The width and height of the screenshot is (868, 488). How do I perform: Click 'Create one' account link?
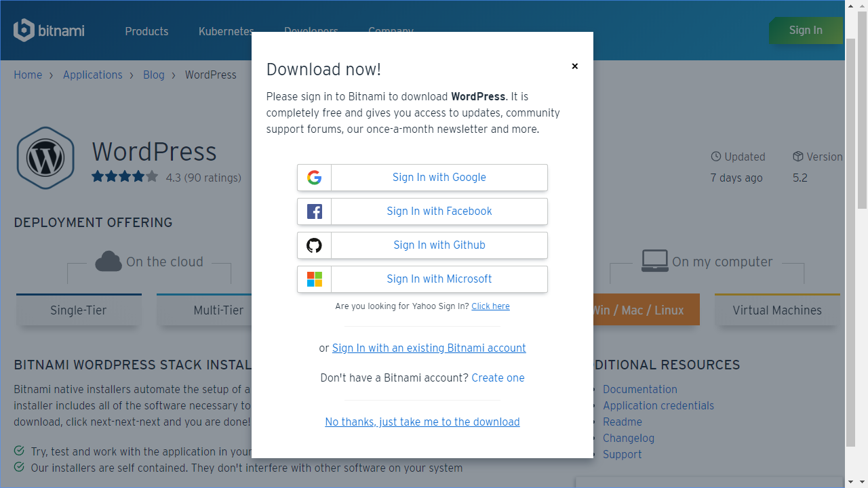coord(498,378)
